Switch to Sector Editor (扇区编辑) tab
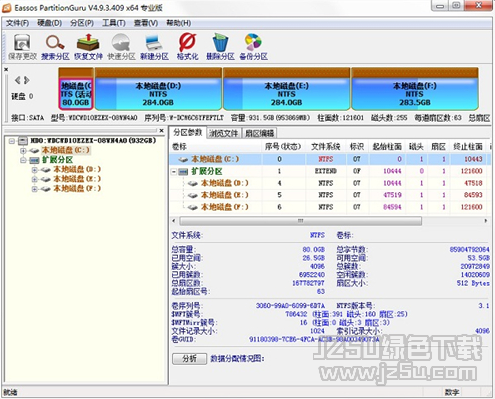 (x=260, y=133)
